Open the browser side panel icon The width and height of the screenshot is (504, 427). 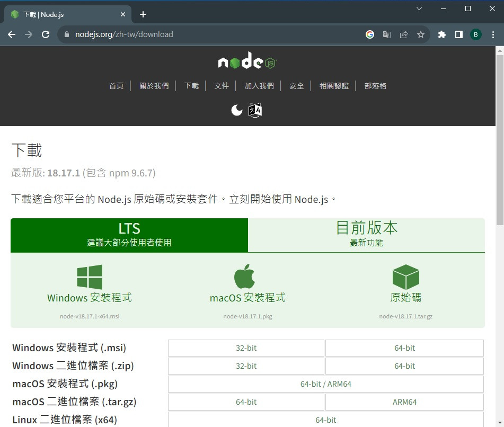pos(459,34)
